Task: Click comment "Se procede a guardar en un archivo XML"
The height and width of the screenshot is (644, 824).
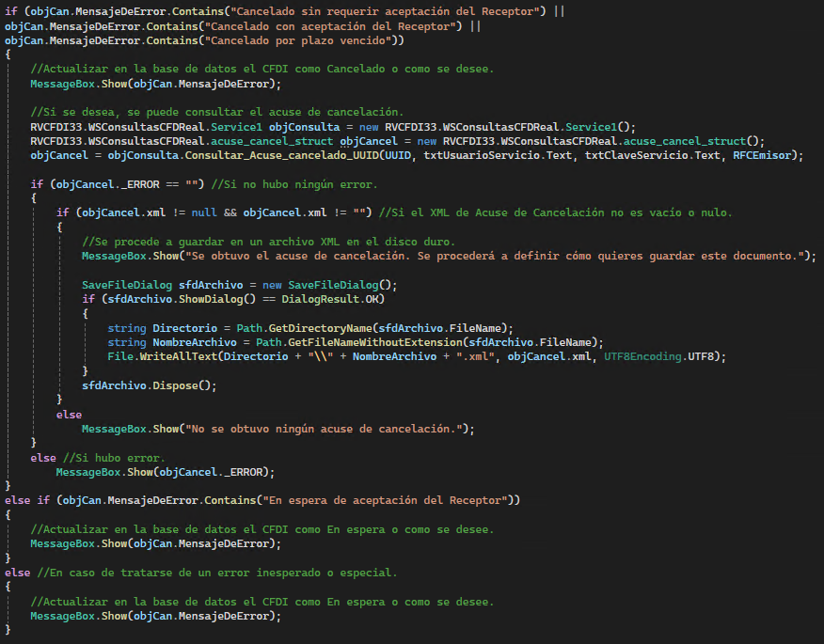Action: point(268,242)
